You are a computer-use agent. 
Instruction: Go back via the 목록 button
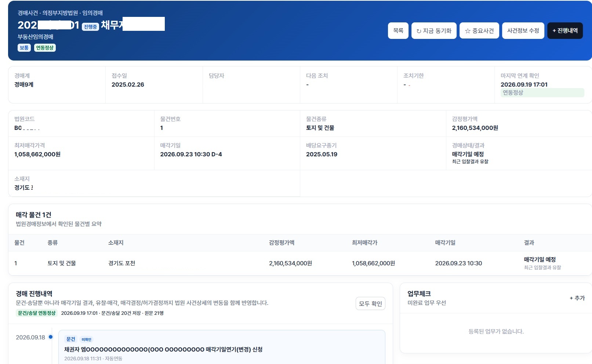(398, 31)
